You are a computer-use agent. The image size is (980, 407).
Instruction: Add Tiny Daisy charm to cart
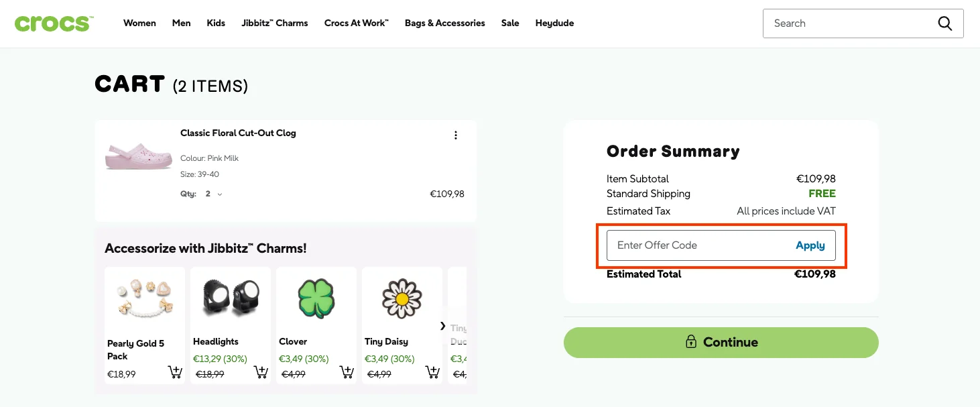(x=432, y=372)
